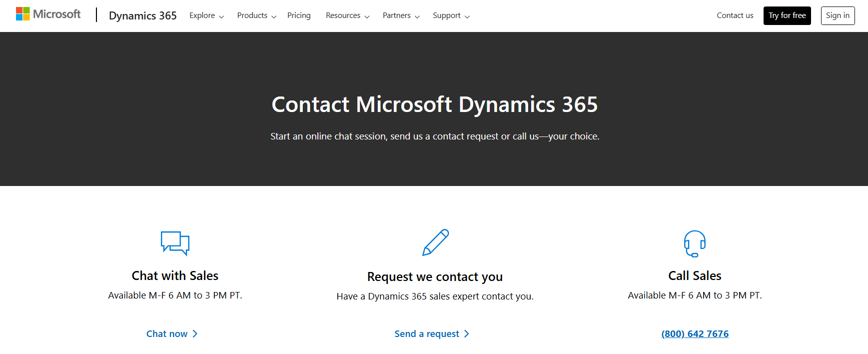Open the Pricing page
The width and height of the screenshot is (868, 354).
tap(299, 15)
